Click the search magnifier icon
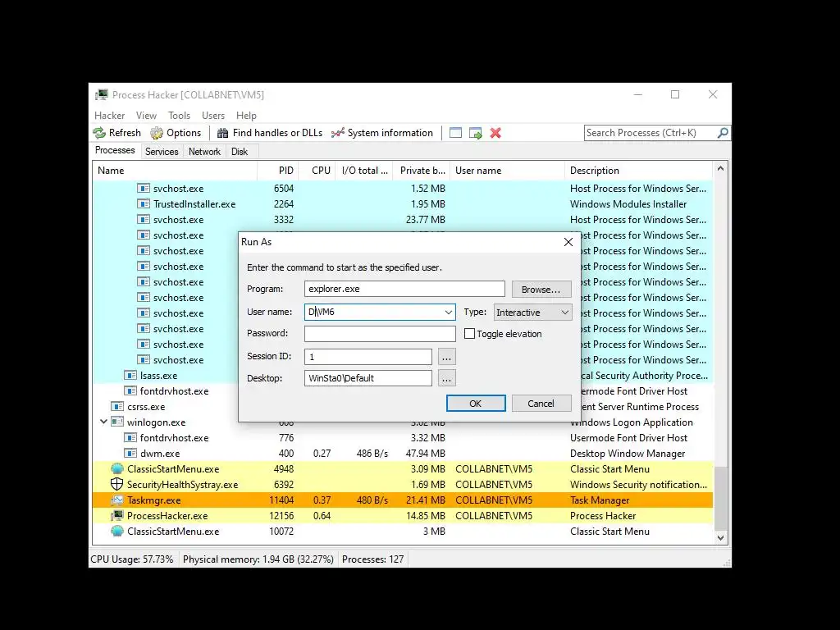Image resolution: width=840 pixels, height=630 pixels. [723, 132]
